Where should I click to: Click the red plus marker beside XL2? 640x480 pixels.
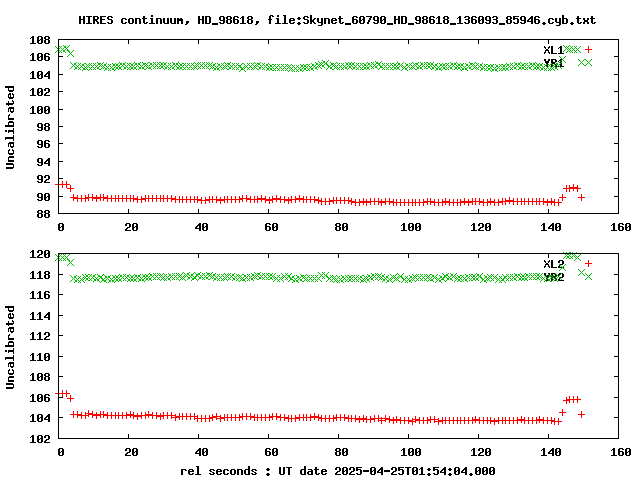[x=588, y=263]
